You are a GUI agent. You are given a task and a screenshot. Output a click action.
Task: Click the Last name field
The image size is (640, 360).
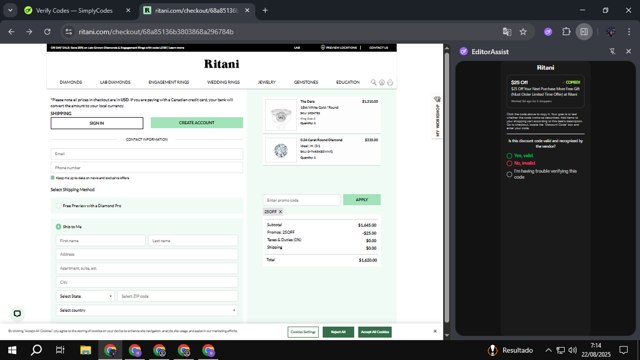tap(193, 241)
